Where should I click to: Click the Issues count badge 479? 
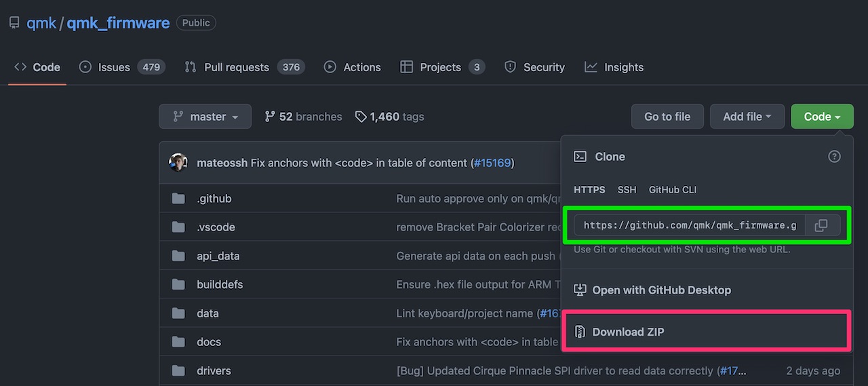[x=151, y=67]
